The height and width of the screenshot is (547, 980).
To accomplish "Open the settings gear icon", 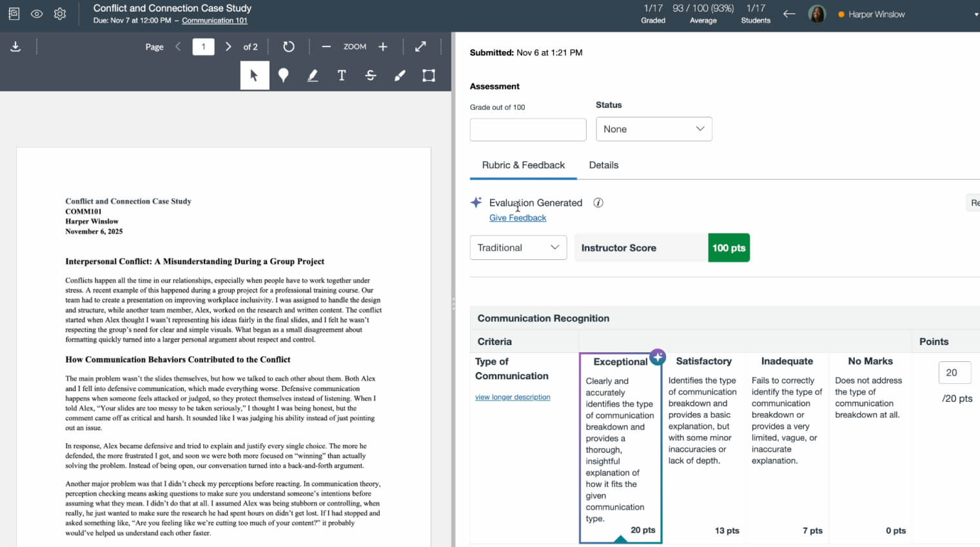I will click(x=60, y=14).
